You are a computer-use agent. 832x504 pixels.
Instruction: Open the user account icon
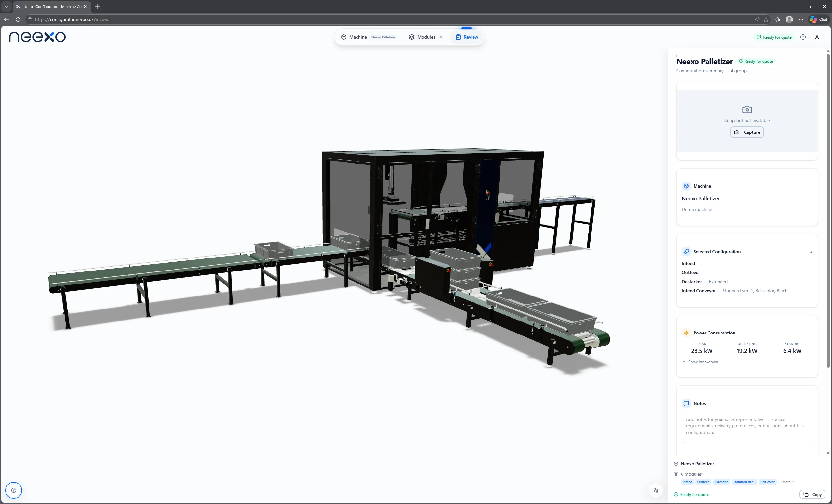(x=817, y=37)
